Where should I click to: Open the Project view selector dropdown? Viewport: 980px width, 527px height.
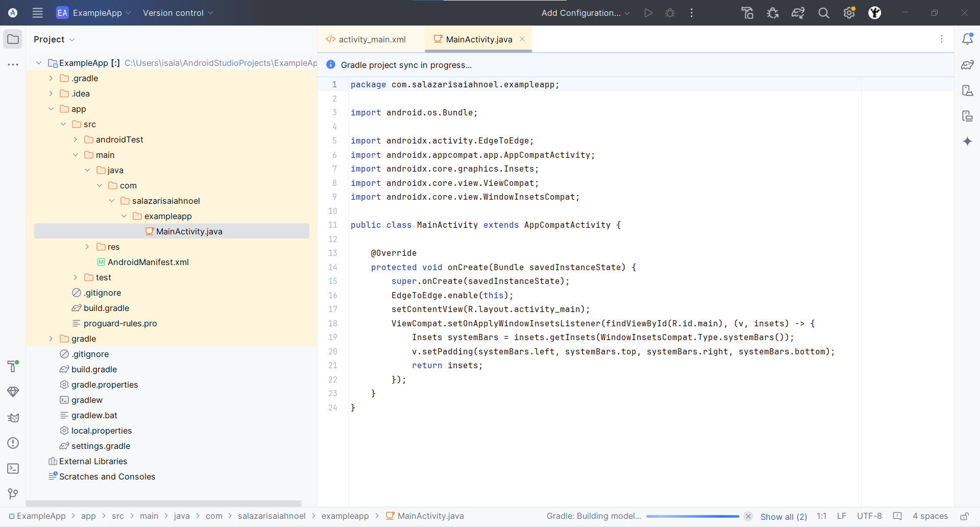pyautogui.click(x=54, y=39)
